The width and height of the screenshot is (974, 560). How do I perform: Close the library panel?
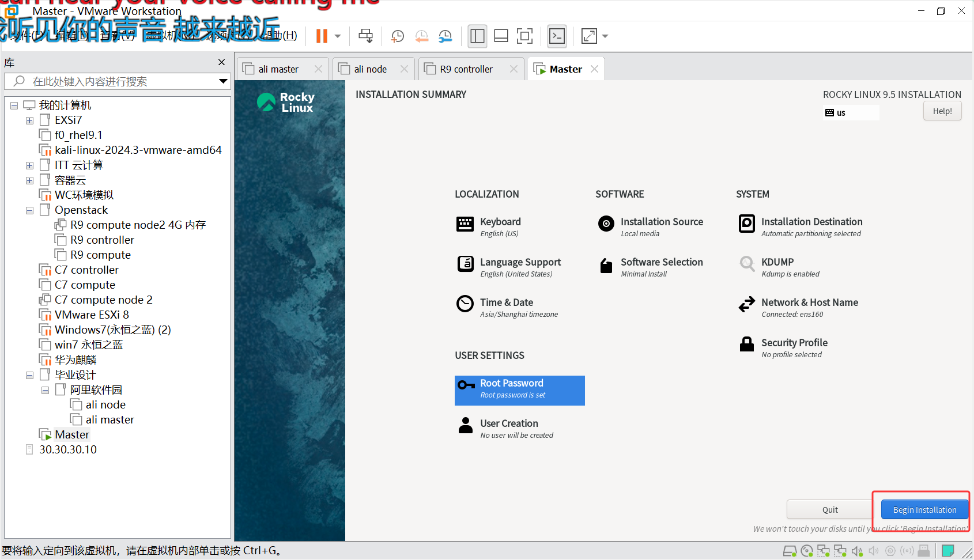(x=222, y=62)
